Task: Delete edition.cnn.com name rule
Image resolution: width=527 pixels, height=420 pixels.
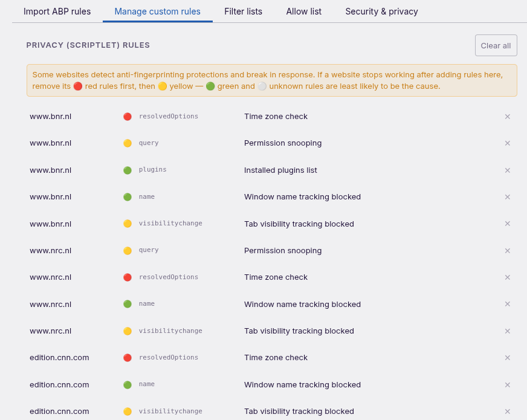Action: click(508, 385)
